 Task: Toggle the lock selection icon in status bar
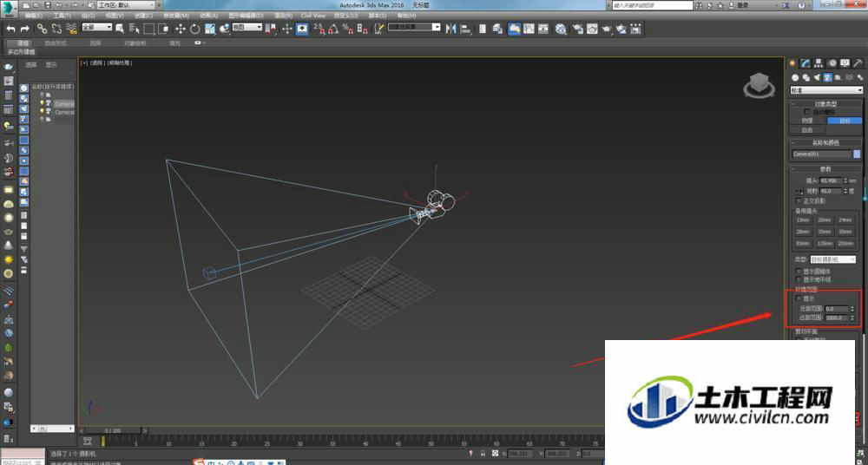[x=483, y=454]
